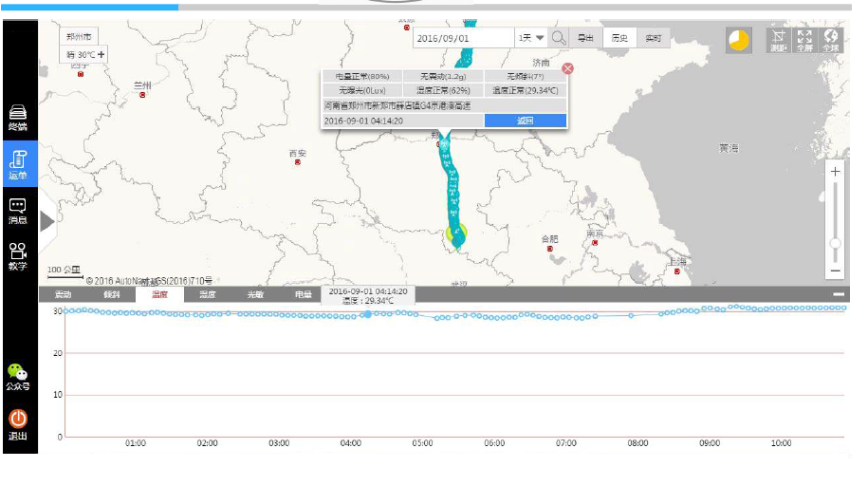Switch to 实时 real-time mode
868x486 pixels.
click(654, 38)
